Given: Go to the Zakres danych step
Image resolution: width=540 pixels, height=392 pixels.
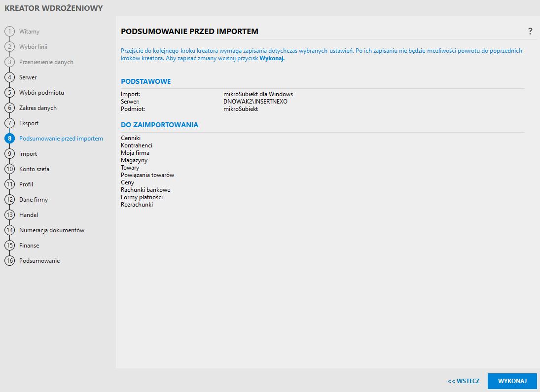Looking at the screenshot, I should [x=38, y=108].
